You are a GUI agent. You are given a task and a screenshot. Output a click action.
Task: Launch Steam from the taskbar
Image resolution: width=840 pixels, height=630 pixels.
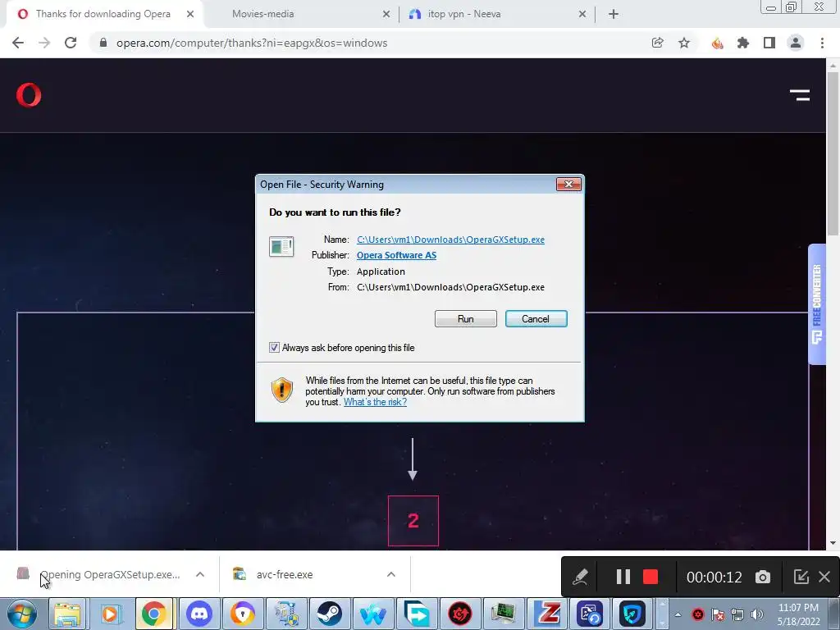(329, 614)
